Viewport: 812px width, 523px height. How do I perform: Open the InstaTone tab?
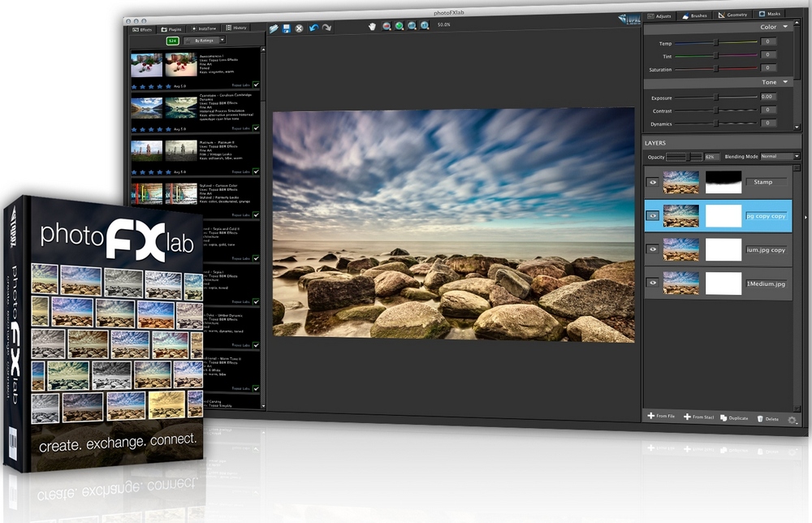pyautogui.click(x=204, y=28)
